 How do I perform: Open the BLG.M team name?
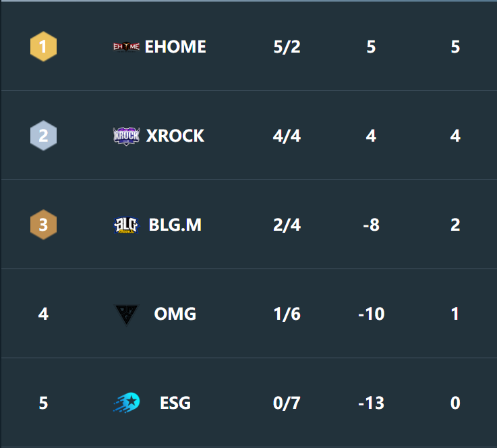[x=175, y=225]
